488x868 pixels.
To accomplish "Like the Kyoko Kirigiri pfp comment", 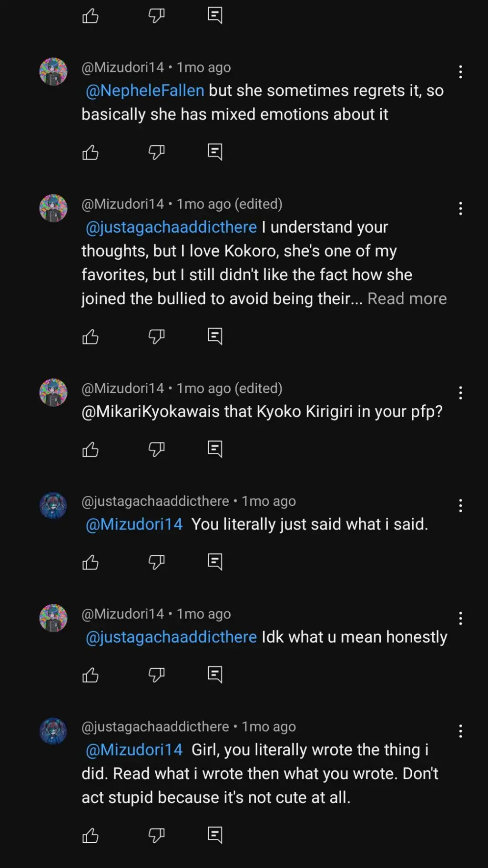I will pos(90,449).
